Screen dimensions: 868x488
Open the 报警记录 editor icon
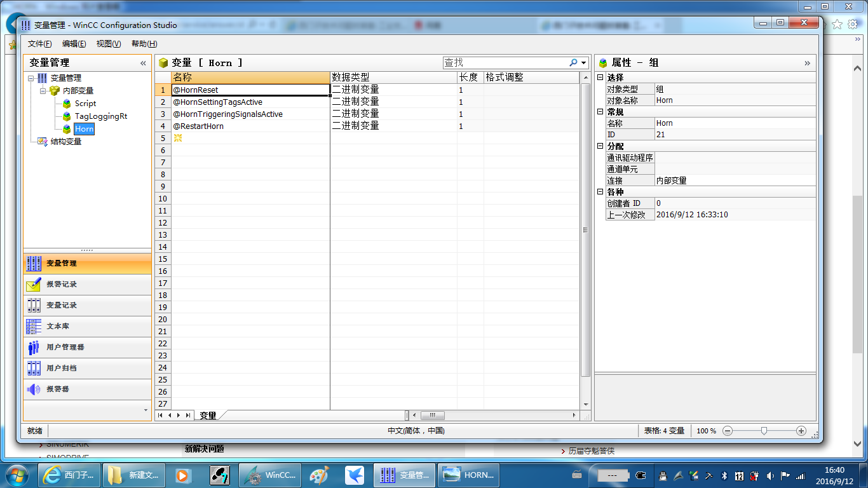(x=34, y=285)
